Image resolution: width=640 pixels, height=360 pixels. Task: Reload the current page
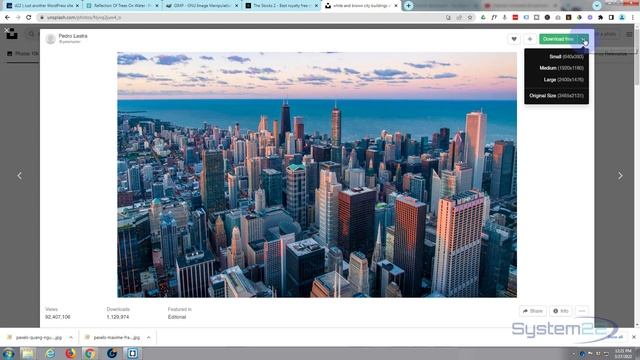point(29,18)
